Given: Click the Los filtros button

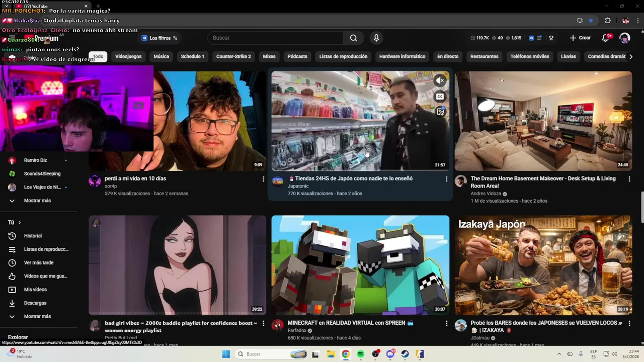Looking at the screenshot, I should [x=159, y=38].
